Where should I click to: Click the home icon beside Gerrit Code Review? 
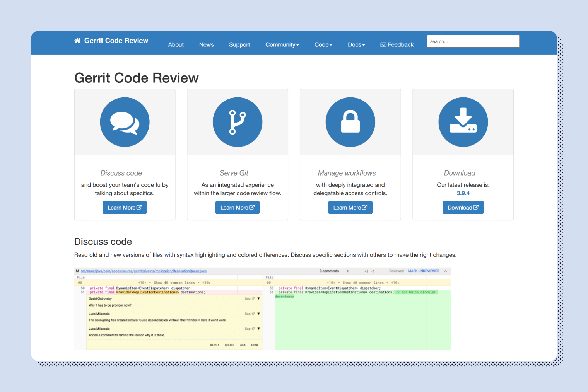(77, 41)
